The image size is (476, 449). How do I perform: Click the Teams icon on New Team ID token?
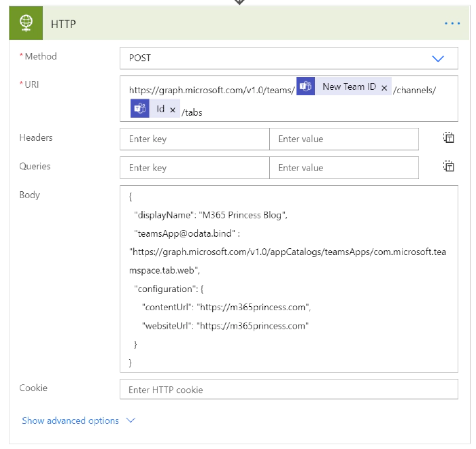coord(305,87)
